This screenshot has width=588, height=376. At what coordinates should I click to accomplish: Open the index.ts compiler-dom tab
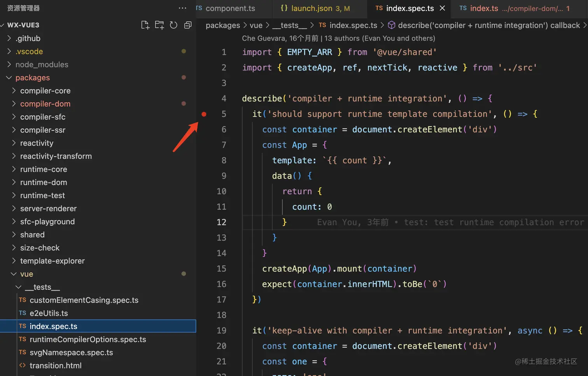point(519,8)
